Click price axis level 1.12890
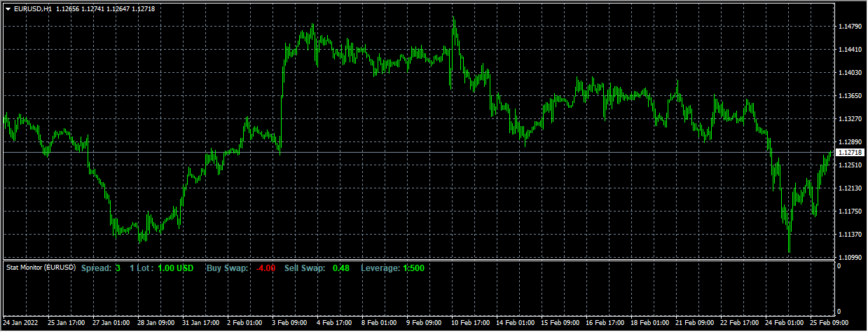868x332 pixels. coord(849,142)
